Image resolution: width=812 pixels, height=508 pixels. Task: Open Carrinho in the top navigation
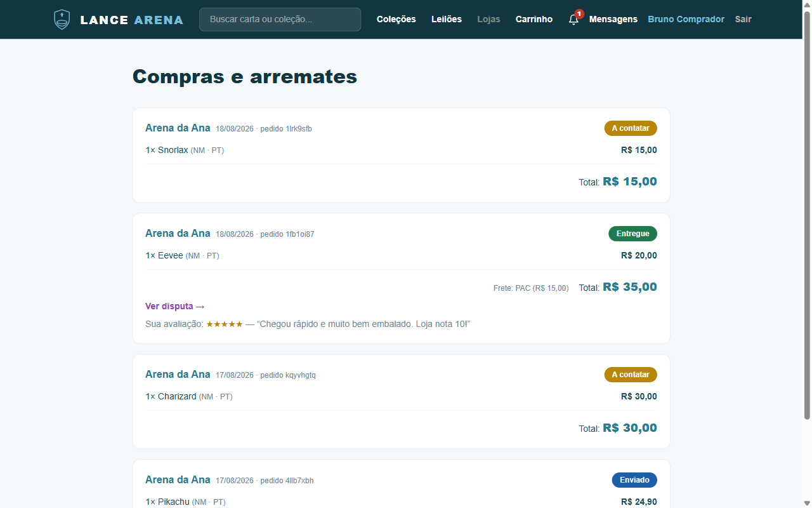pyautogui.click(x=534, y=19)
